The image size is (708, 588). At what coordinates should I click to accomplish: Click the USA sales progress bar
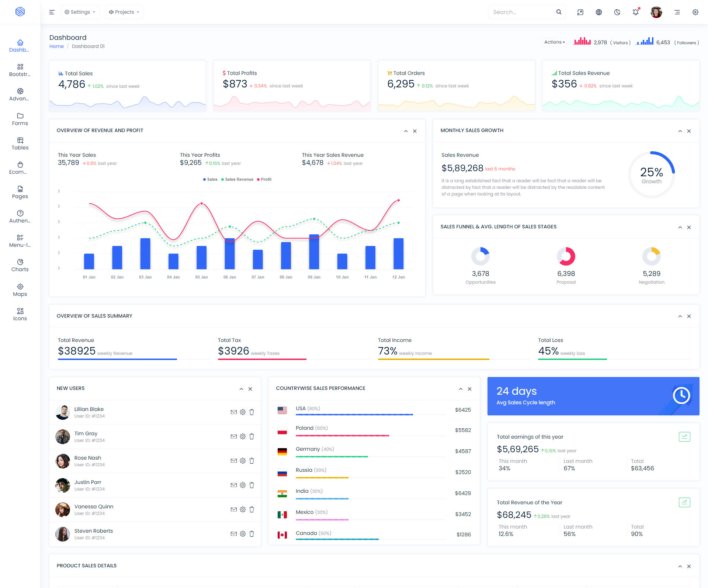pyautogui.click(x=354, y=415)
